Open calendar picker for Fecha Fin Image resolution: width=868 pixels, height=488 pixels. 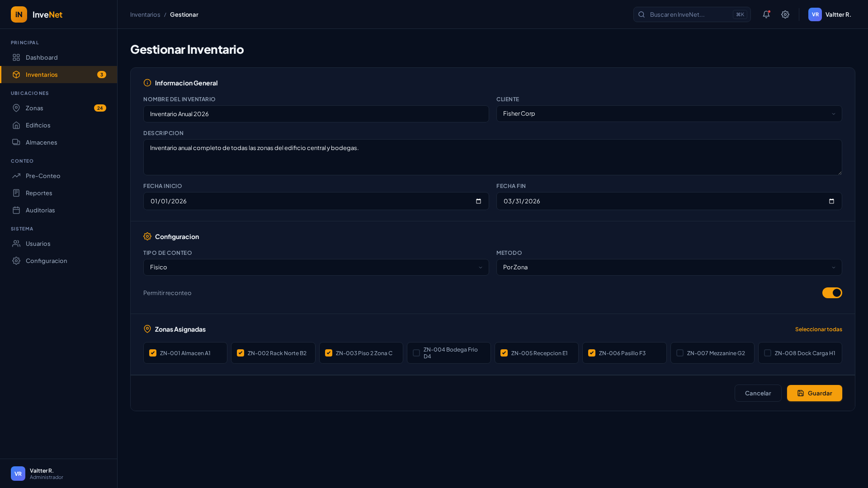[x=831, y=201]
